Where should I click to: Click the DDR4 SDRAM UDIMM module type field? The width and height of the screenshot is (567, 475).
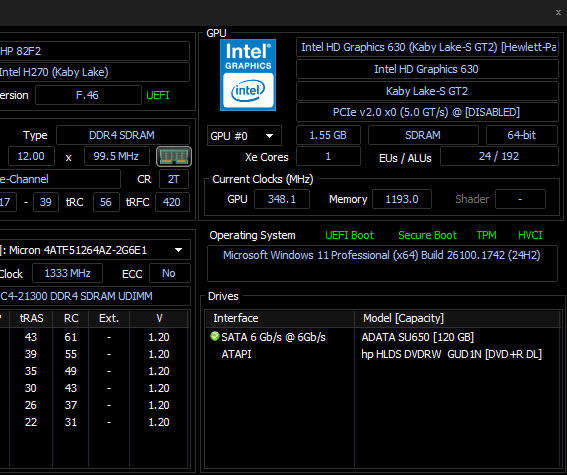tap(95, 296)
